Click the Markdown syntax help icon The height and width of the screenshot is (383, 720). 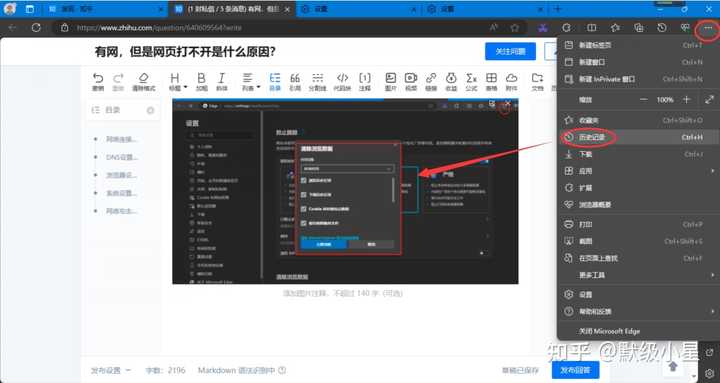[282, 370]
